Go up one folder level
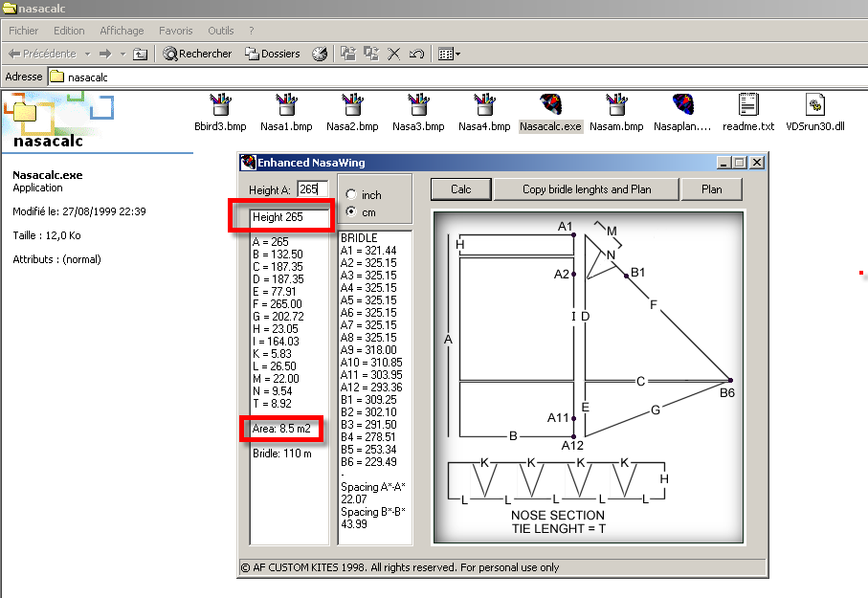 coord(141,54)
